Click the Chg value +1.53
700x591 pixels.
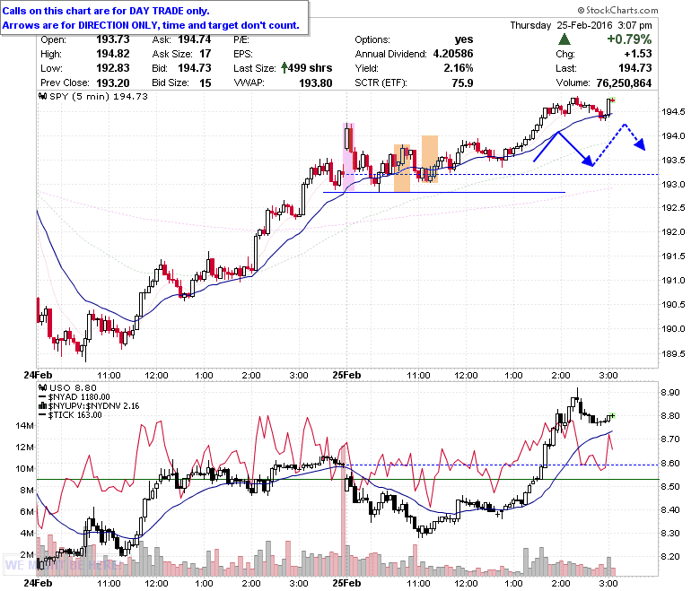638,54
